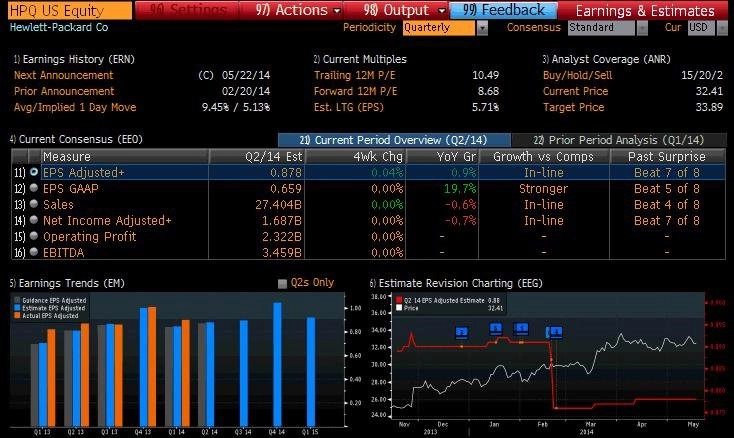Viewport: 734px width, 438px height.
Task: Click the Trailing 12M P/E value 10.49
Action: (x=485, y=75)
